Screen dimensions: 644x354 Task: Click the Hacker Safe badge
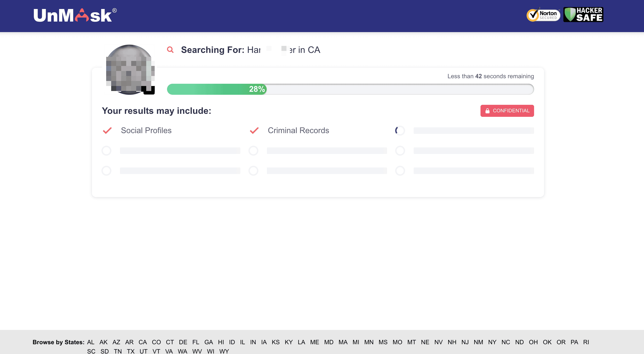[x=583, y=15]
